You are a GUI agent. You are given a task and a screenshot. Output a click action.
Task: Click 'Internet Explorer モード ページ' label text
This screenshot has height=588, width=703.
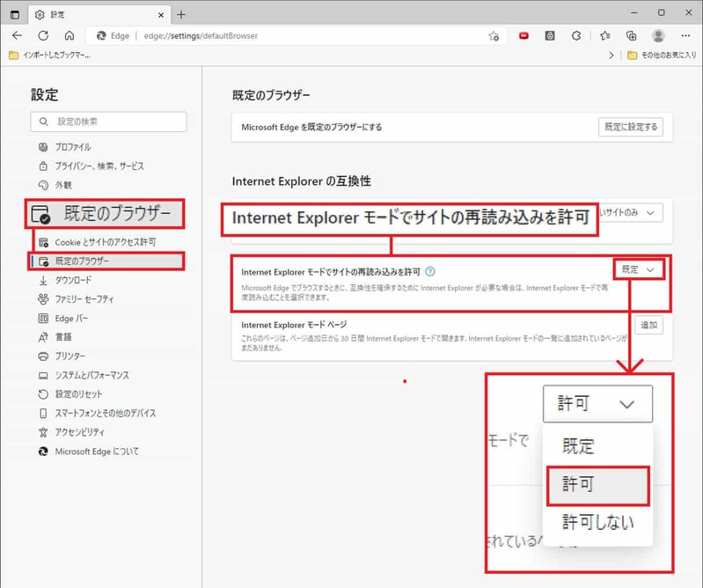point(294,325)
